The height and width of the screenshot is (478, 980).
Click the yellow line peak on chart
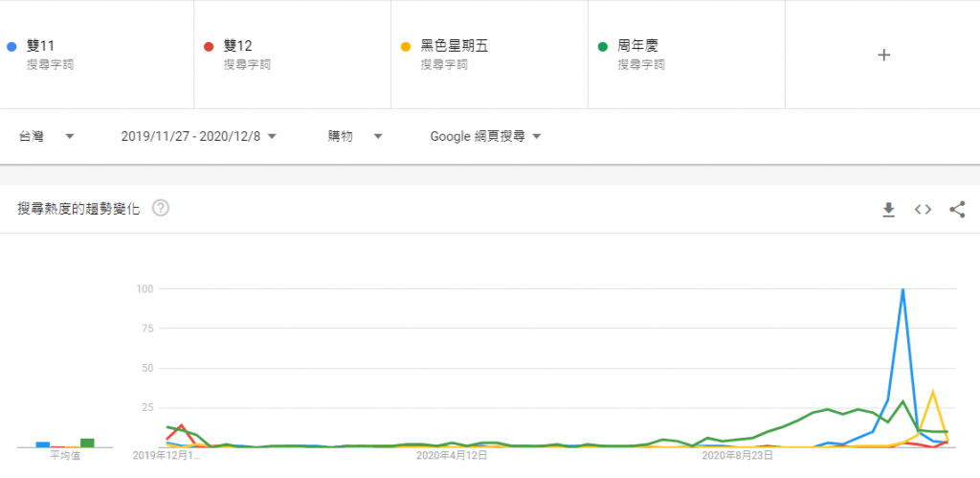[x=932, y=392]
